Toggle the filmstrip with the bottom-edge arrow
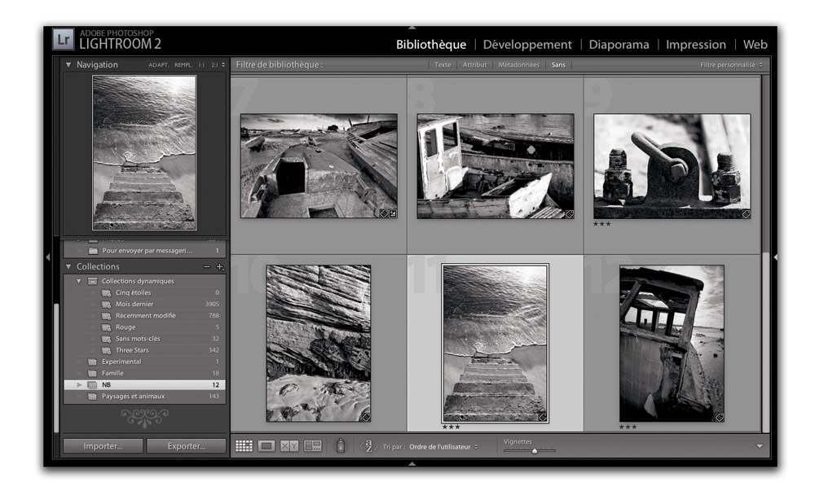 coord(412,464)
